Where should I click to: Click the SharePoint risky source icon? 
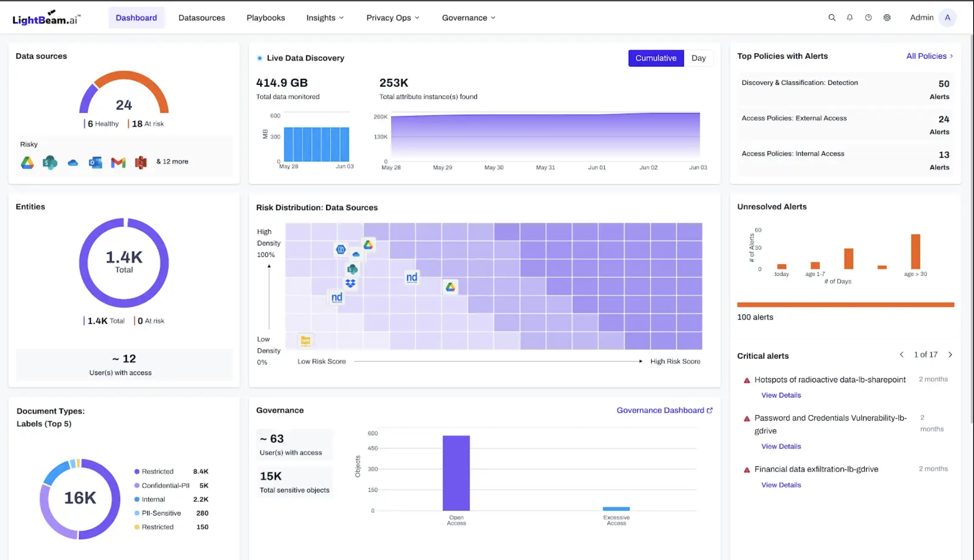[50, 162]
